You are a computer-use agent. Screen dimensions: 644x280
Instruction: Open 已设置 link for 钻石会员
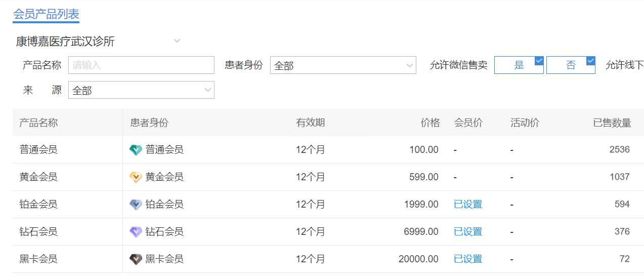(468, 232)
